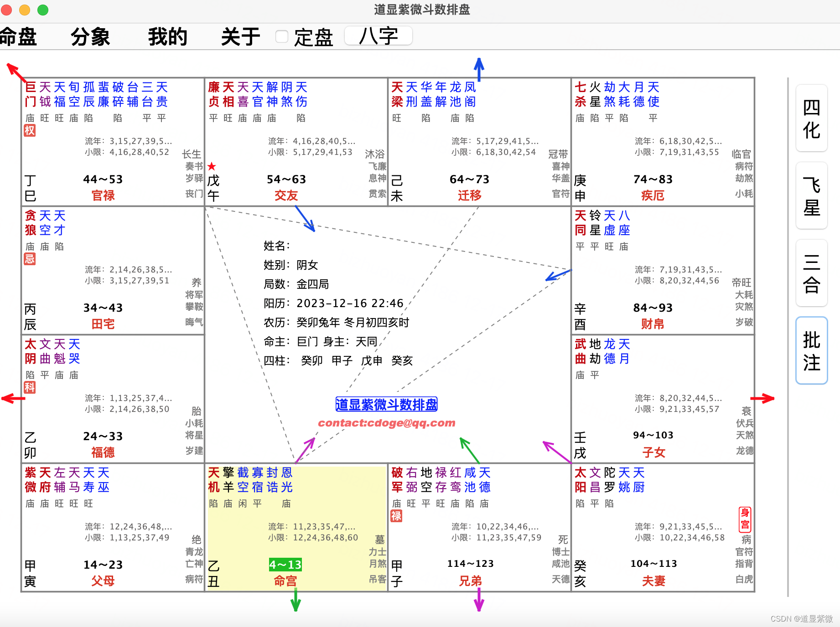Image resolution: width=840 pixels, height=627 pixels.
Task: Click the 天机 star in 乙丑 palace
Action: 214,480
